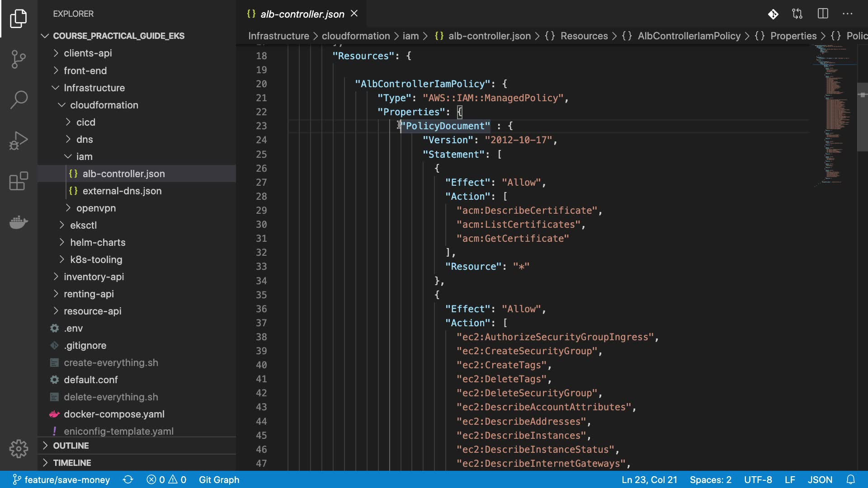
Task: Expand the helm-charts folder
Action: click(98, 242)
